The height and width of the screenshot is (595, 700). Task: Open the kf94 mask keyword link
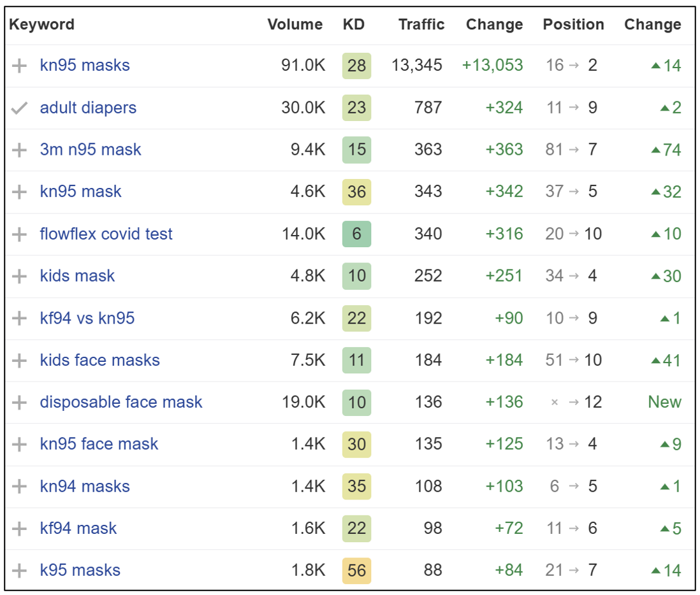78,528
